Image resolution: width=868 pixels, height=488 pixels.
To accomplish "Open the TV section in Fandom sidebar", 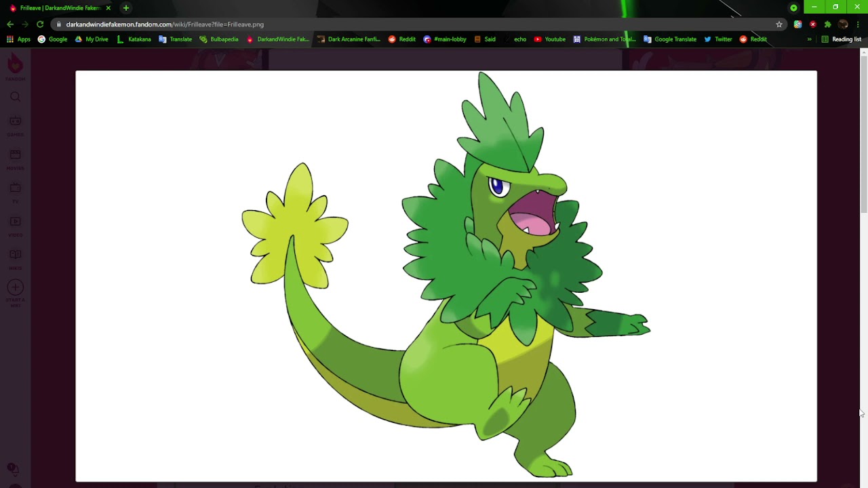I will [x=15, y=192].
